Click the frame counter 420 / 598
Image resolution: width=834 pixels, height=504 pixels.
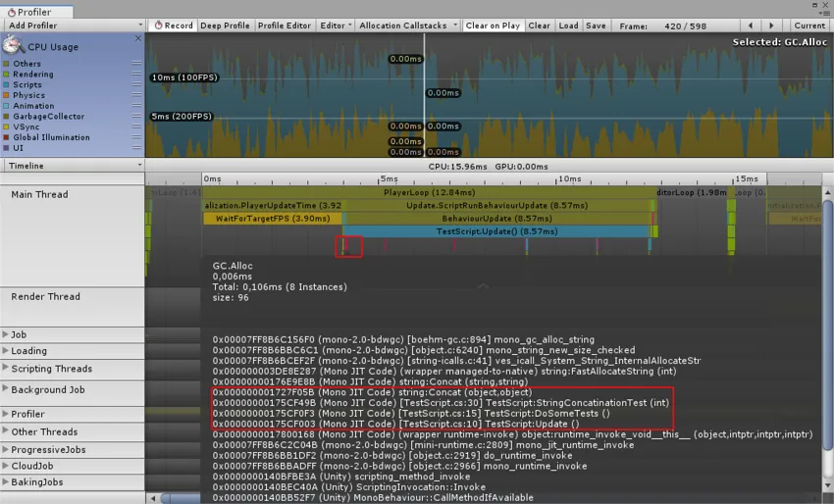click(x=685, y=25)
